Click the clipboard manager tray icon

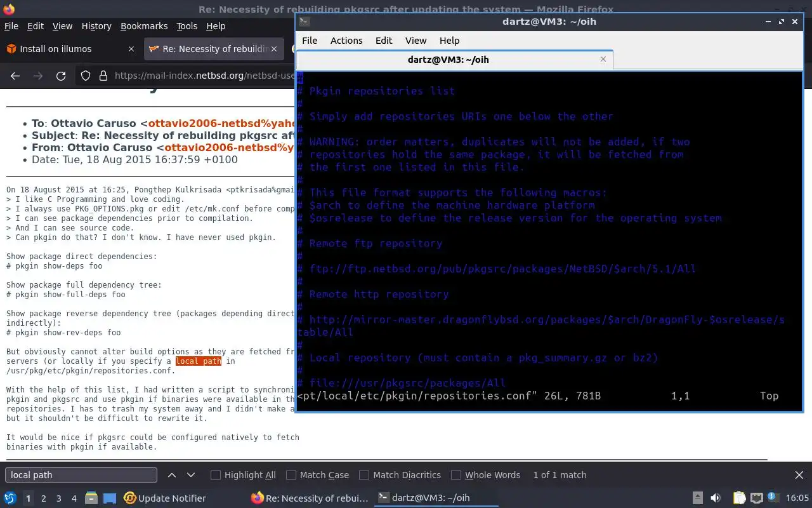(x=739, y=498)
